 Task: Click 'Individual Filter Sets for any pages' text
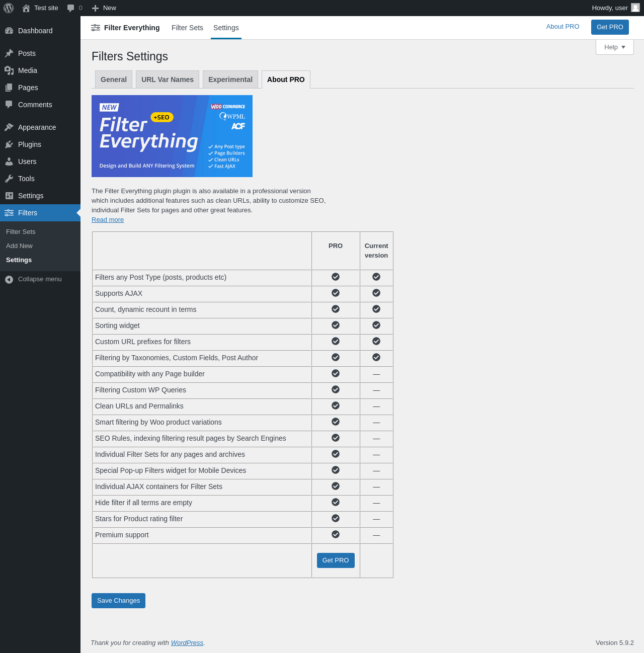pyautogui.click(x=170, y=454)
